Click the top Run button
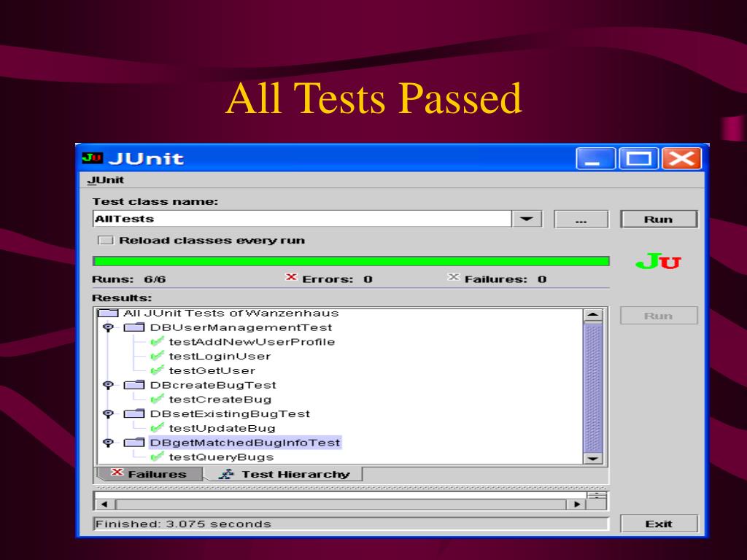The height and width of the screenshot is (560, 747). tap(659, 219)
